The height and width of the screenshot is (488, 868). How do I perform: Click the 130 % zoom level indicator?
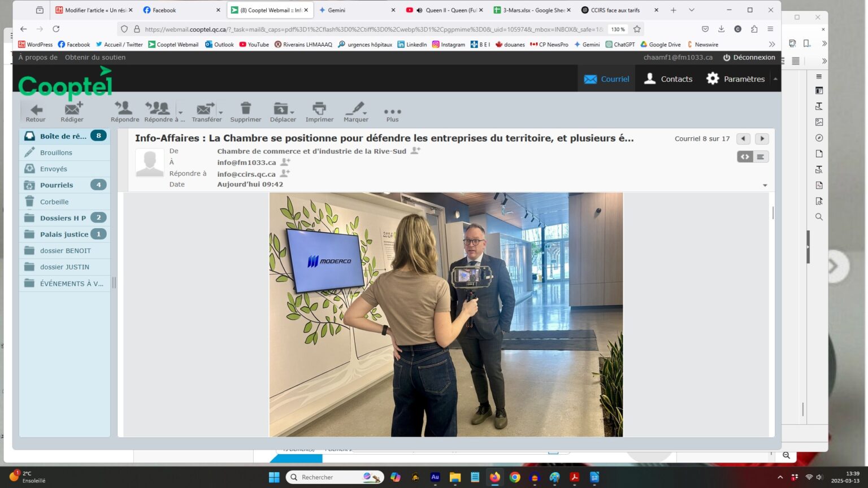[x=618, y=29]
